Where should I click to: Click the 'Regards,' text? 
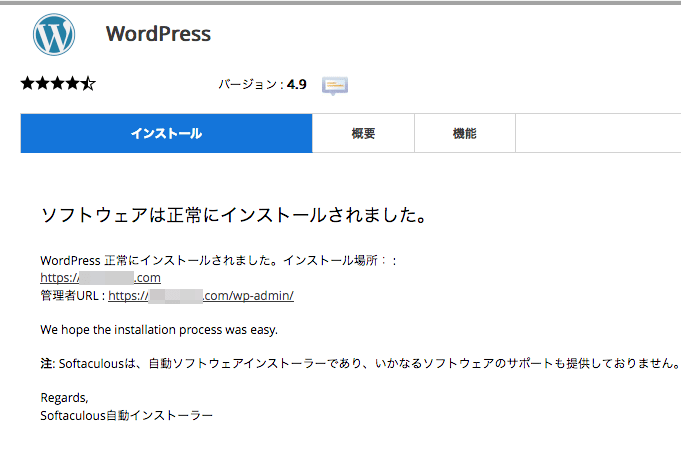(64, 398)
